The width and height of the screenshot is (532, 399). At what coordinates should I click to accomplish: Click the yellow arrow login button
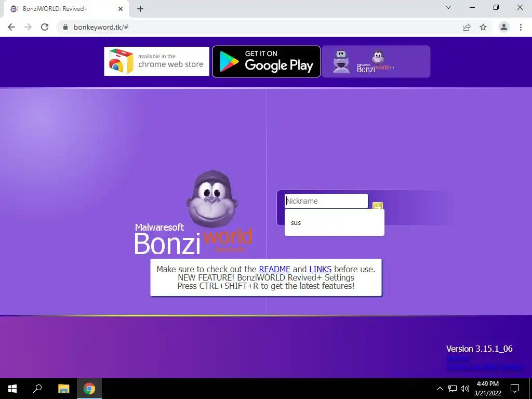coord(377,206)
